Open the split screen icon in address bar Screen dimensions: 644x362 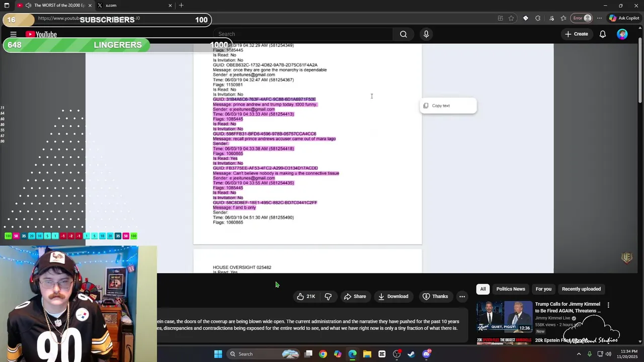click(500, 18)
